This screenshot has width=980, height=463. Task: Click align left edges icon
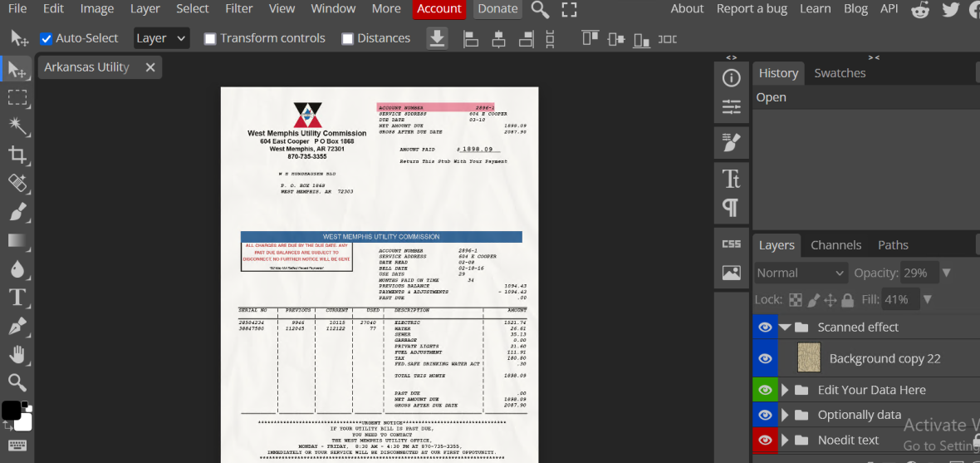tap(470, 39)
